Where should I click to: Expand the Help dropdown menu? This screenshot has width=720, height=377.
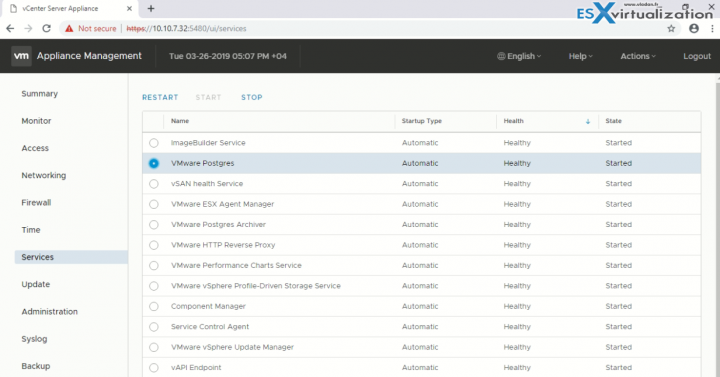click(580, 56)
